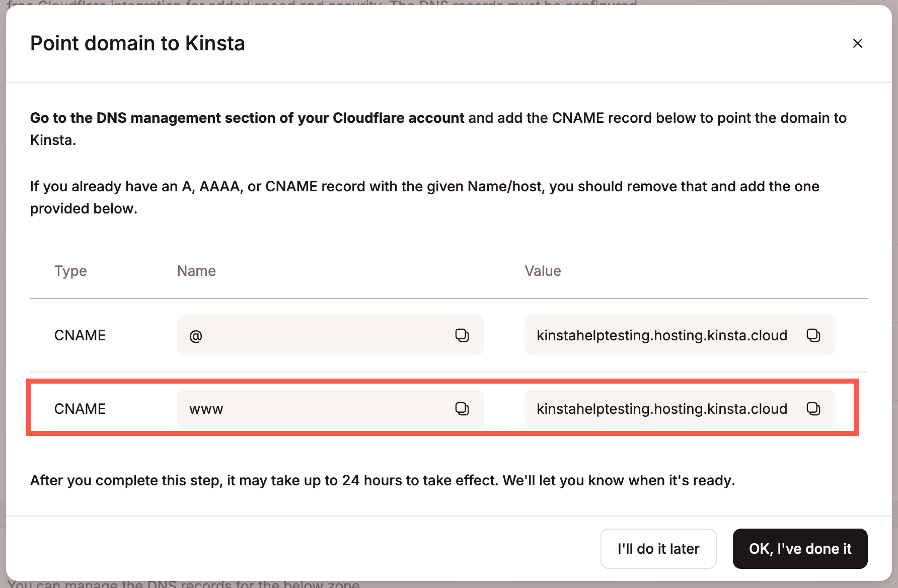This screenshot has width=898, height=588.
Task: Click the 24-hour propagation notice text
Action: [383, 480]
